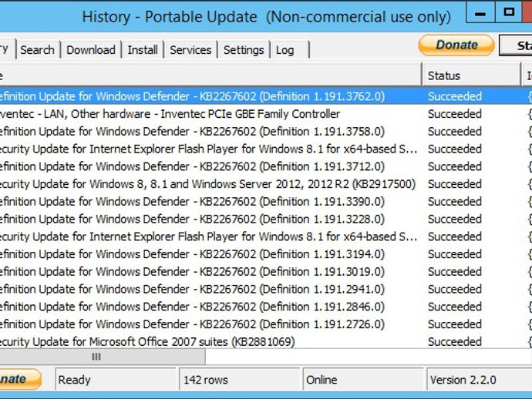
Task: Select Definition 1.191.3758.0 Defender update row
Action: [193, 132]
